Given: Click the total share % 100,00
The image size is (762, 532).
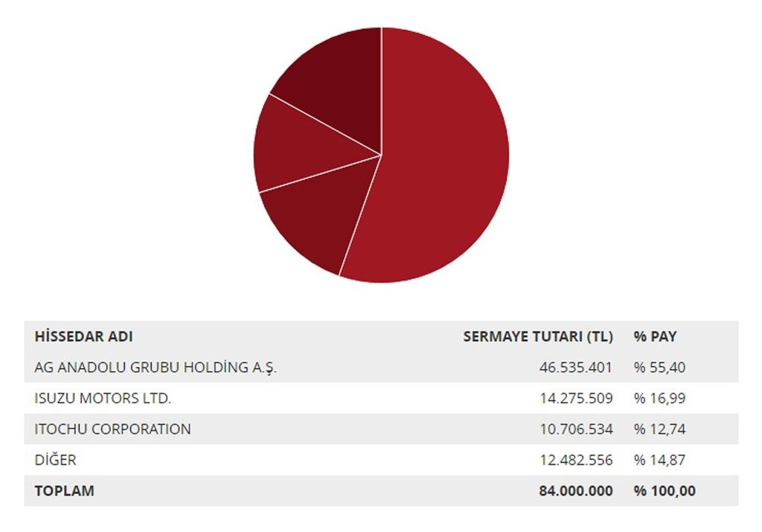Looking at the screenshot, I should [665, 490].
